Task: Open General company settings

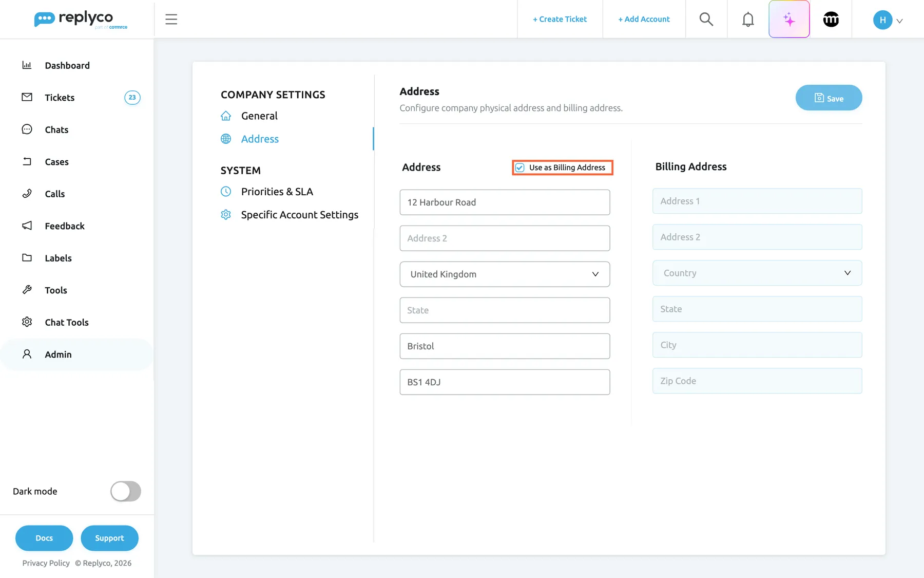Action: [x=259, y=116]
